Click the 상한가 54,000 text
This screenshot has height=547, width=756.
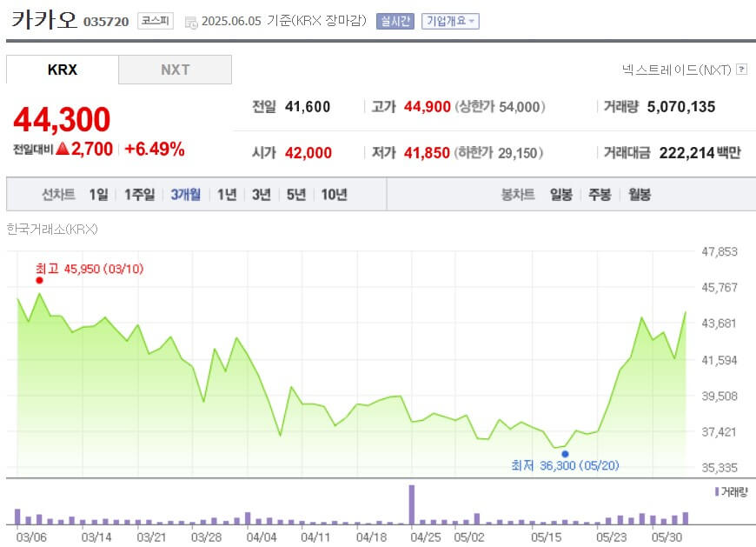coord(500,107)
